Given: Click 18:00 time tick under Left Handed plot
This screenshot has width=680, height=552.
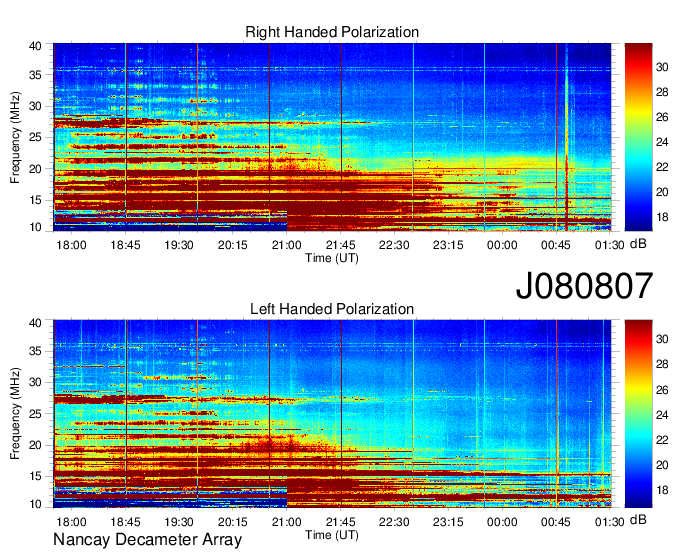Looking at the screenshot, I should tap(71, 522).
